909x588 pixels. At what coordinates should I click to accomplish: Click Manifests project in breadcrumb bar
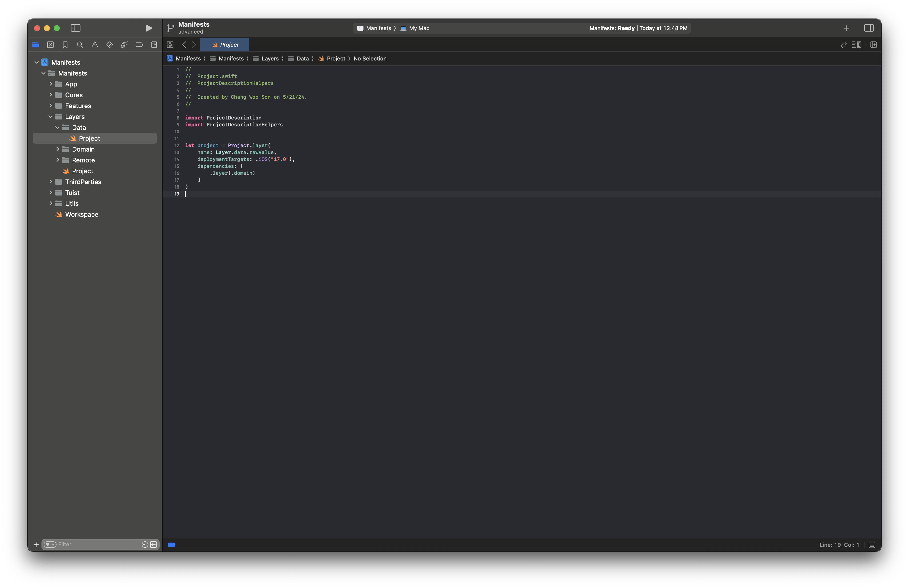pyautogui.click(x=184, y=58)
